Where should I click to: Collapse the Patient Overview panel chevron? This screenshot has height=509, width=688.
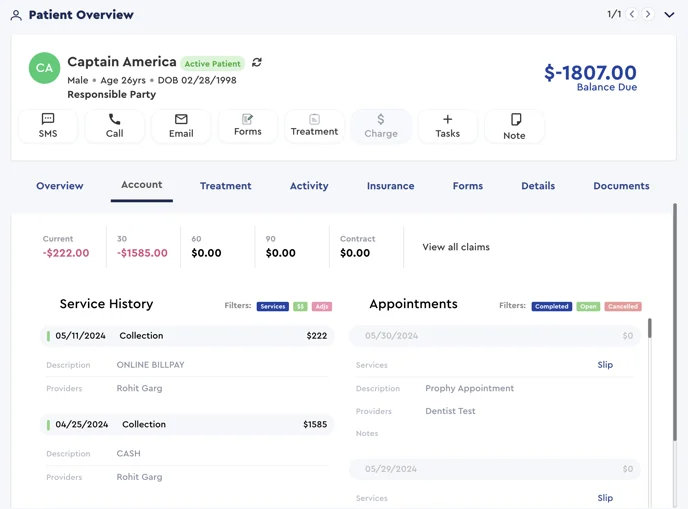click(669, 15)
